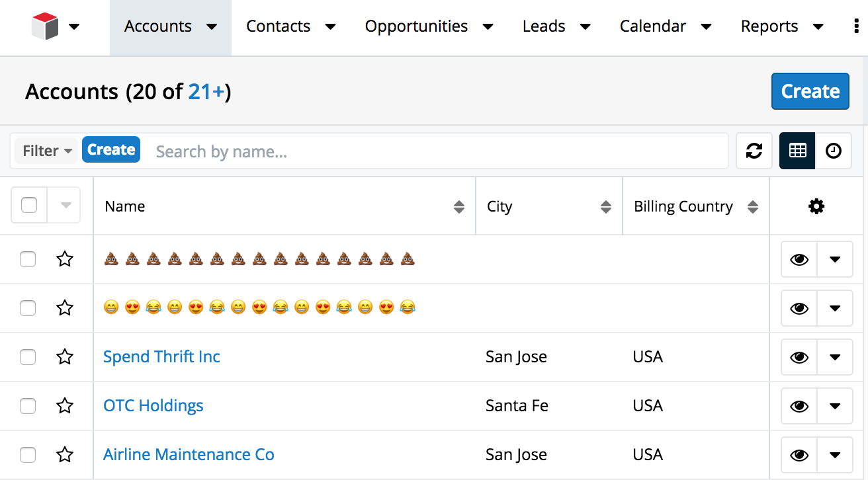Open the activity stream clock view
The height and width of the screenshot is (480, 868).
click(833, 151)
